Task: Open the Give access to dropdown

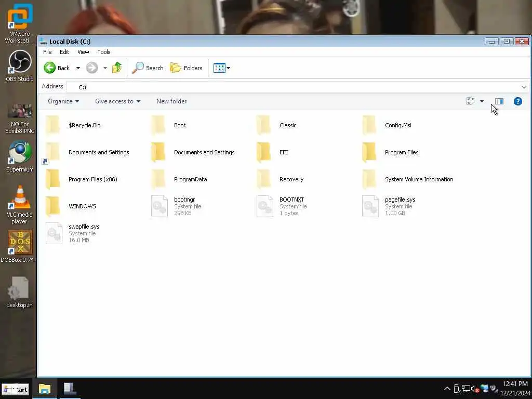Action: (118, 101)
